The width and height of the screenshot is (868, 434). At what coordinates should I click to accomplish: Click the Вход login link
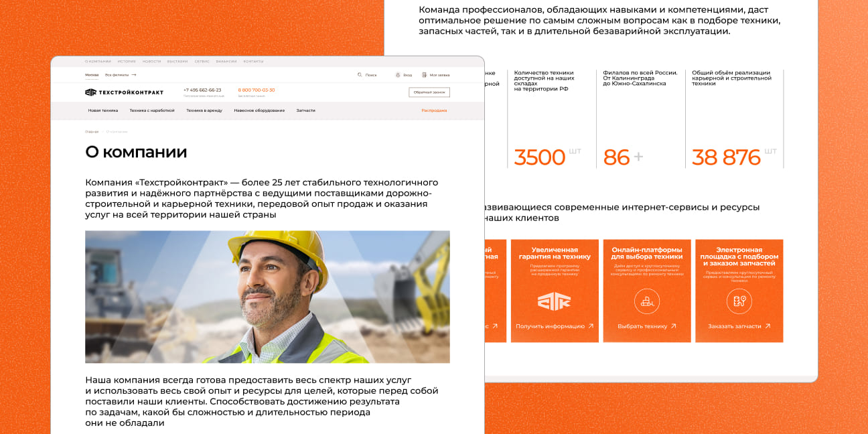coord(408,75)
